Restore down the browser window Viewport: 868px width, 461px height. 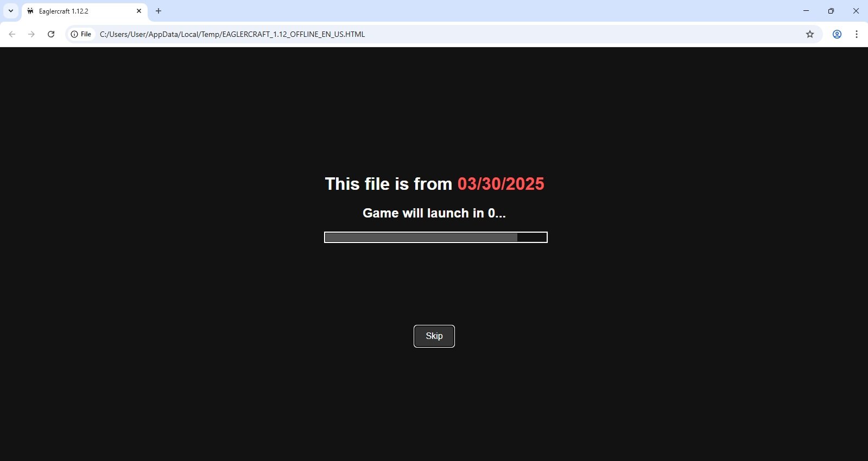831,11
